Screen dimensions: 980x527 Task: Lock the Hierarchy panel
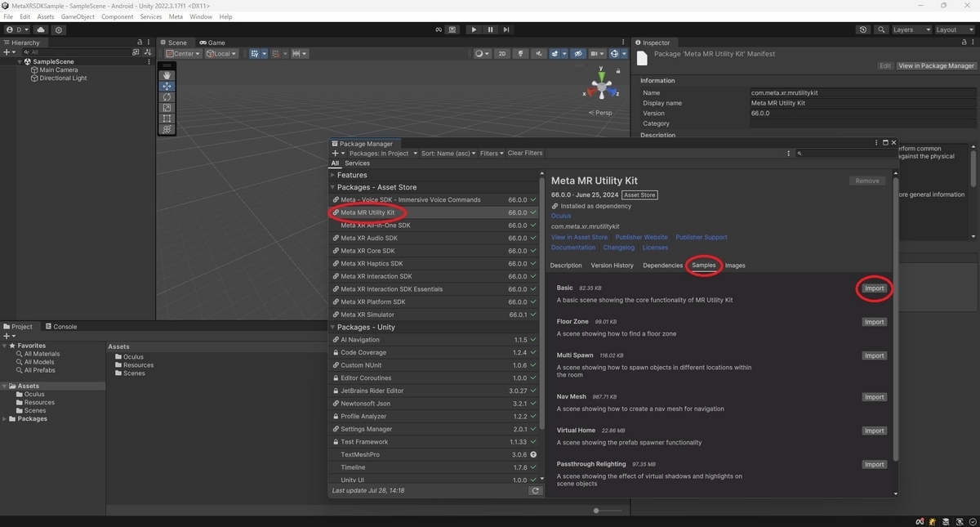[140, 42]
